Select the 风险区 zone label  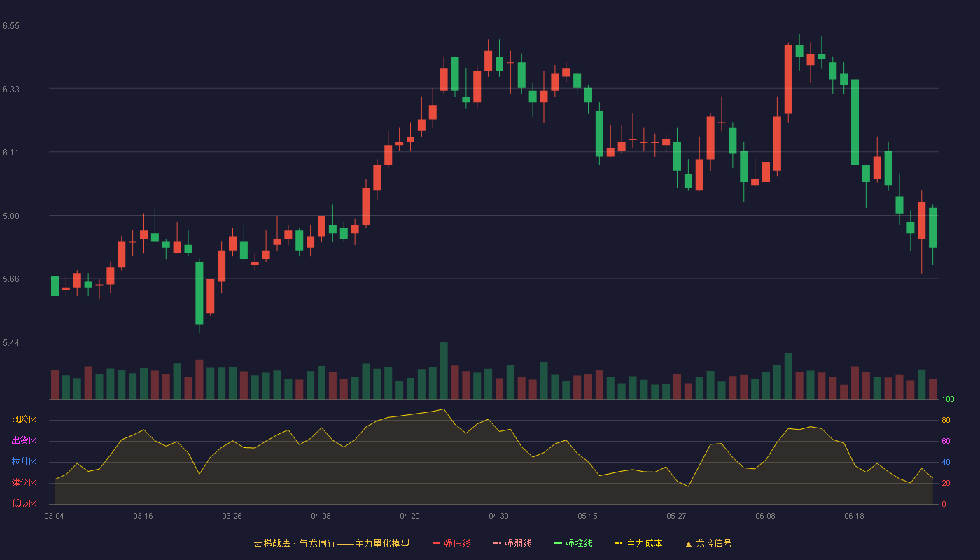pos(24,420)
